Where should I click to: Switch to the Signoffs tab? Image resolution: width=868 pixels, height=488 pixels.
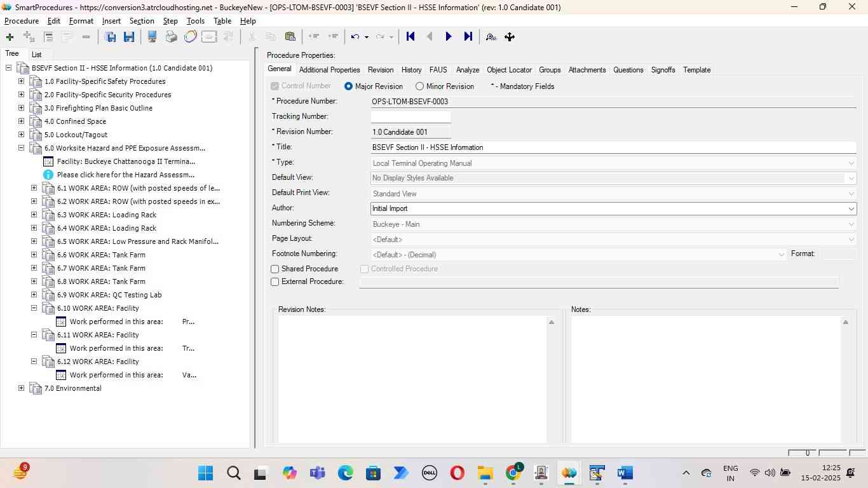pyautogui.click(x=663, y=70)
